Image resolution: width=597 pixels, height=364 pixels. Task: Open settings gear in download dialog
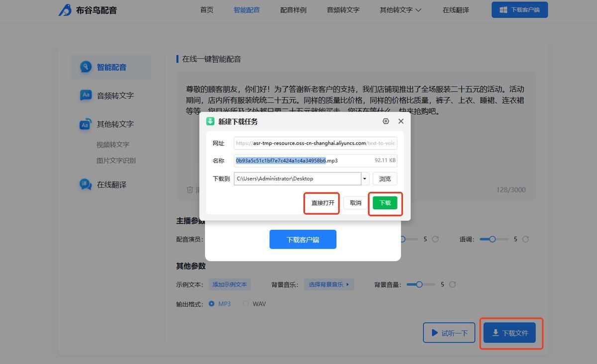[386, 121]
